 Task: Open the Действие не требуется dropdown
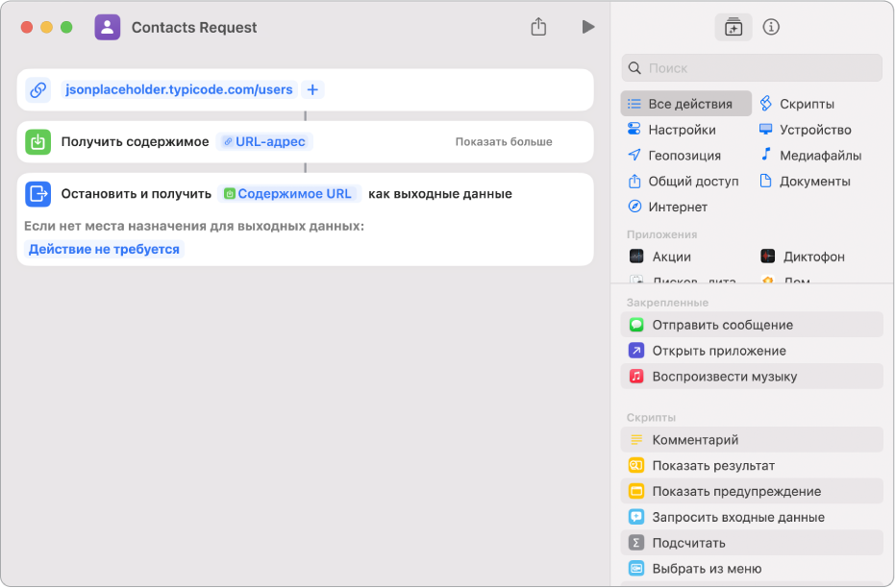tap(104, 249)
